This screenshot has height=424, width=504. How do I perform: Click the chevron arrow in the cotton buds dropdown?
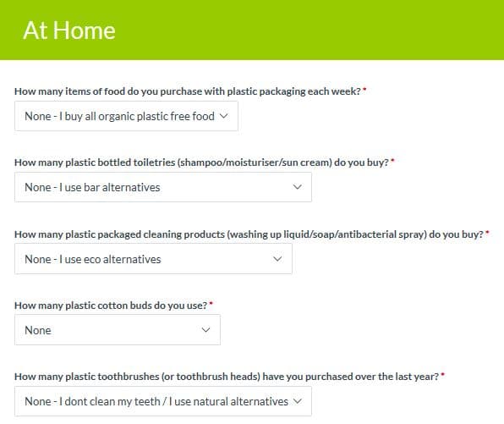click(205, 330)
